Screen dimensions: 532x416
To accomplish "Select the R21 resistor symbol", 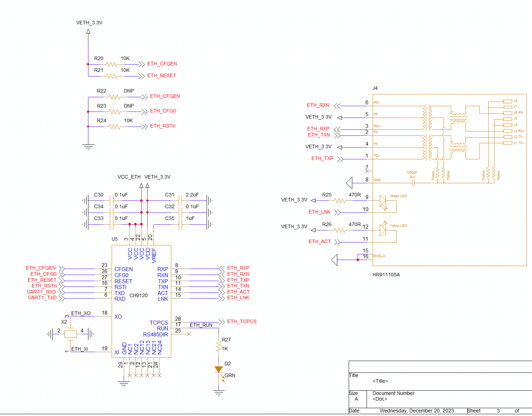I will [x=112, y=76].
